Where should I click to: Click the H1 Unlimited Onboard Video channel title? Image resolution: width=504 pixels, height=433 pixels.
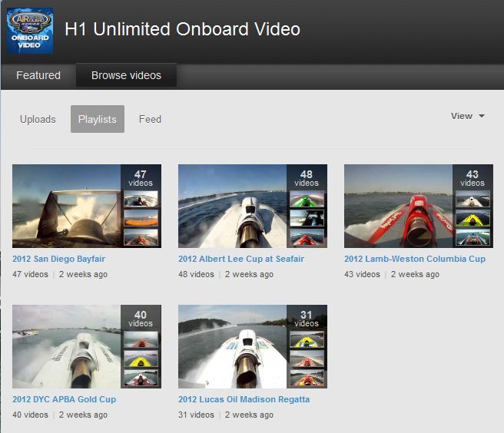[182, 29]
